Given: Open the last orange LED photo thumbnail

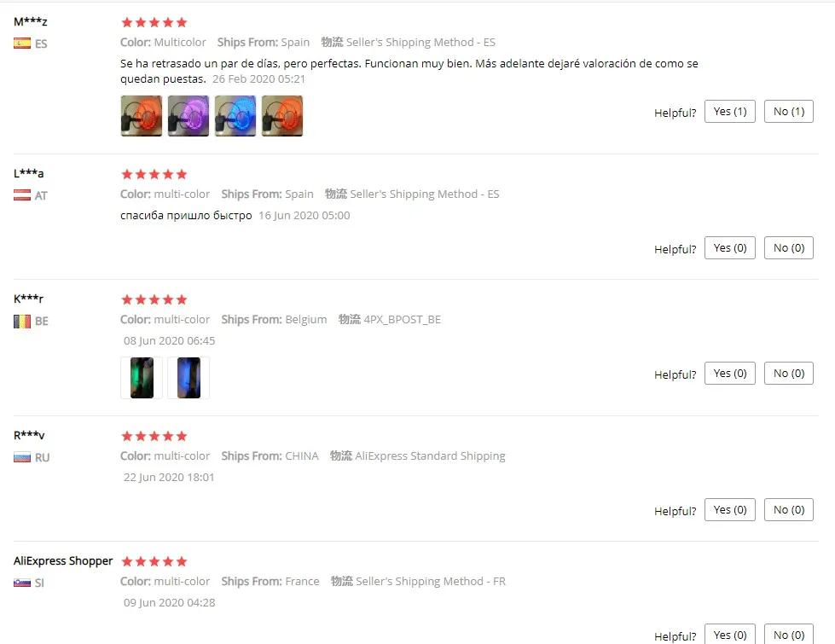Looking at the screenshot, I should tap(282, 116).
